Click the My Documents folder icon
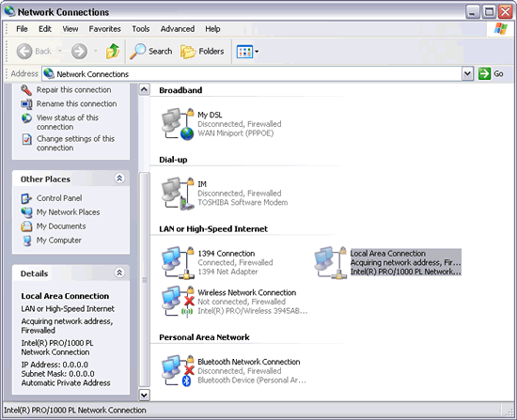Viewport: 517px width, 420px height. coord(26,226)
